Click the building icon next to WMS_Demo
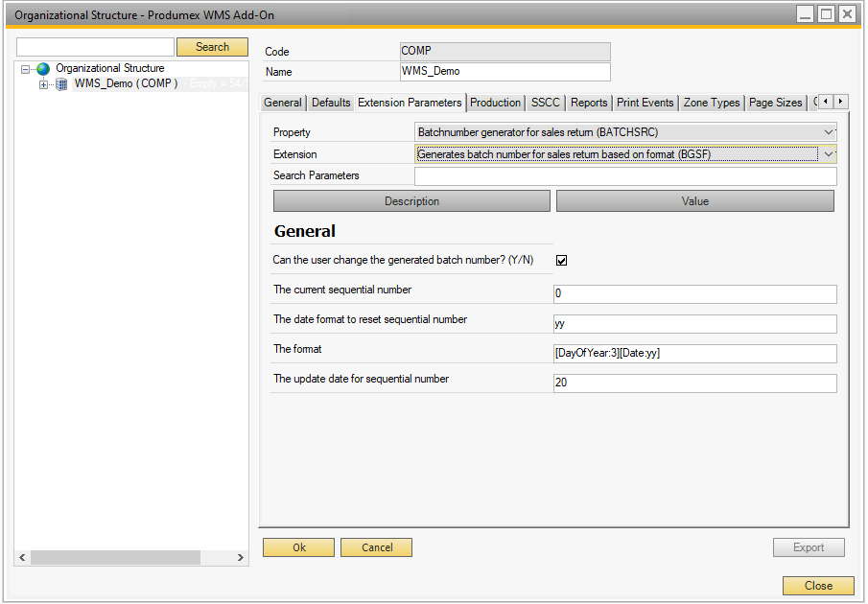 pos(61,84)
